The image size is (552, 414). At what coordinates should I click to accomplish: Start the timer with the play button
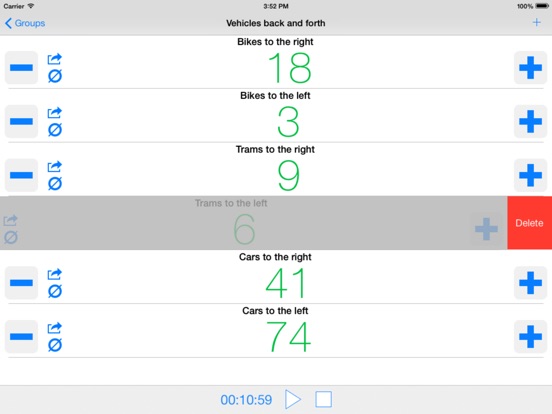(293, 400)
